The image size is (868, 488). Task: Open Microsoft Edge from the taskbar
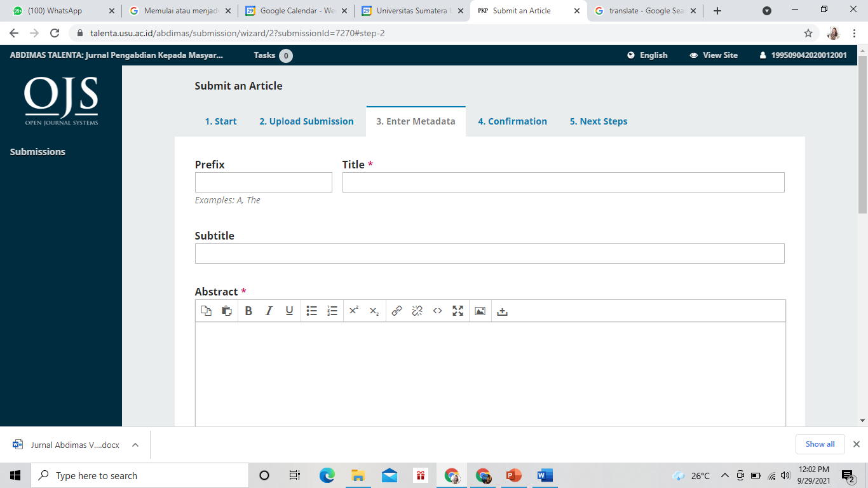click(327, 475)
